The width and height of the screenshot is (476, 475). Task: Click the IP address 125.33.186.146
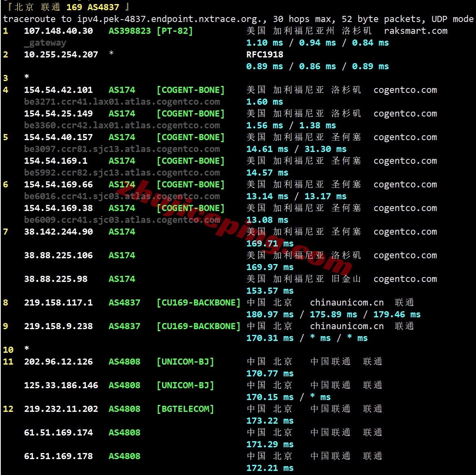(x=61, y=385)
